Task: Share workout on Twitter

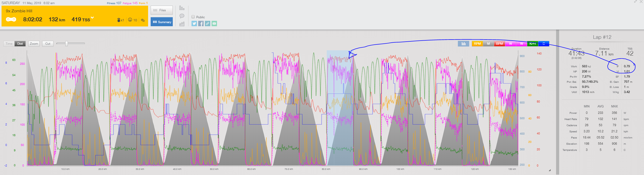Action: tap(194, 23)
